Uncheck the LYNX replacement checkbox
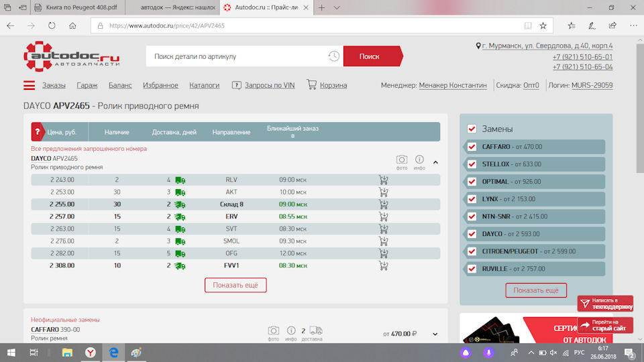Viewport: 644px width, 362px height. pyautogui.click(x=472, y=199)
